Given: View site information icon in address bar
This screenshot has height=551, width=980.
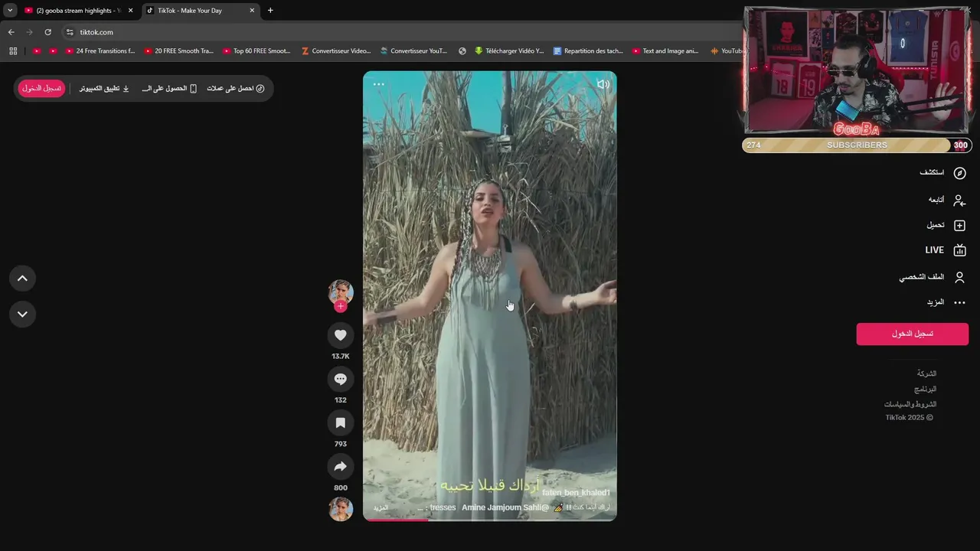Looking at the screenshot, I should pos(70,32).
